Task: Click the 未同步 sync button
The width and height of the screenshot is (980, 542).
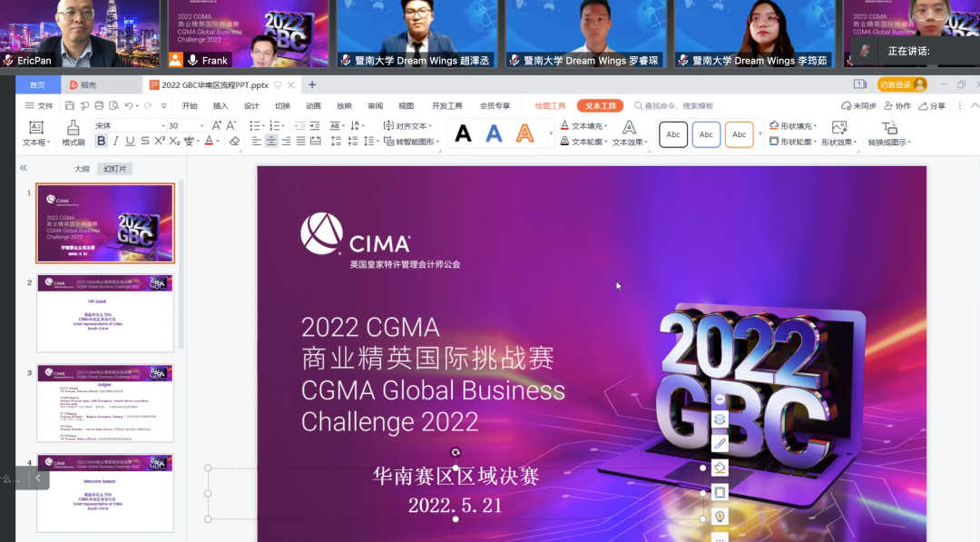Action: tap(858, 105)
